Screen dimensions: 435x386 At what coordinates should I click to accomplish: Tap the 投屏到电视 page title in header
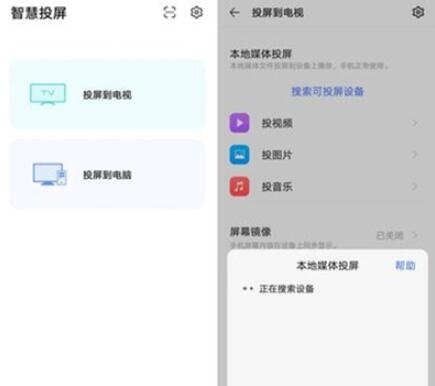tap(278, 13)
